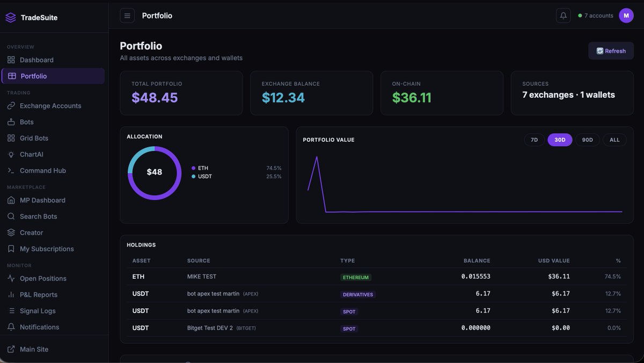Open Main Site link
Screen dimensions: 644x363
pos(53,349)
